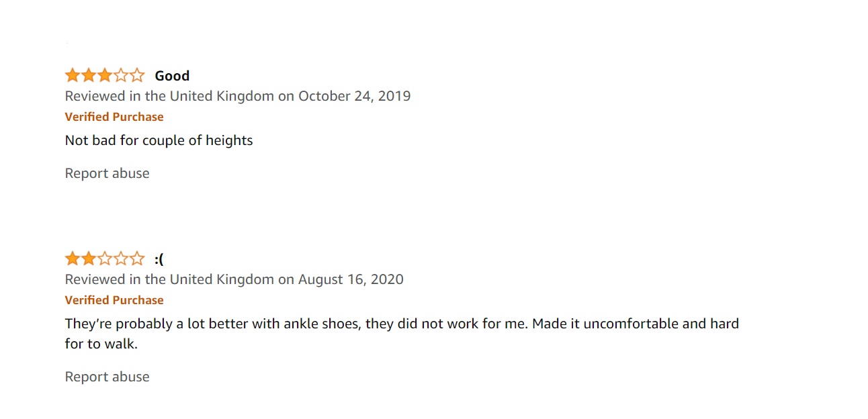Click the review text about ankle shoes
The width and height of the screenshot is (868, 419).
tap(401, 324)
